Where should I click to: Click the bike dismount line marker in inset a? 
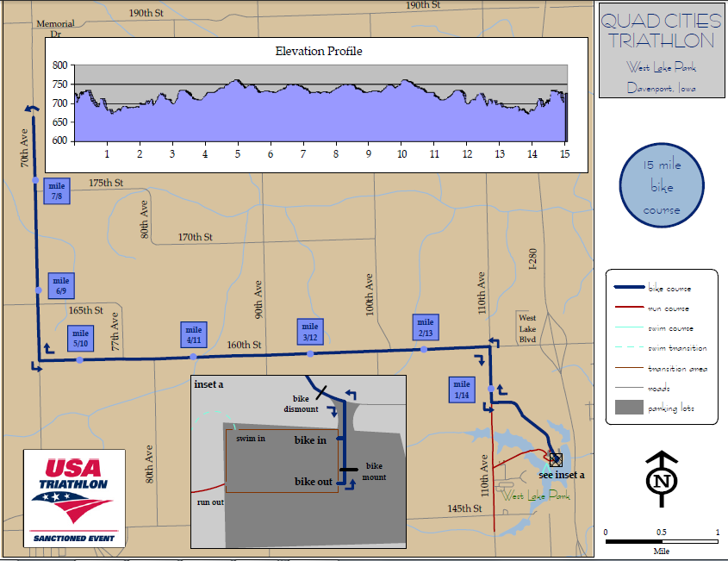tap(321, 392)
